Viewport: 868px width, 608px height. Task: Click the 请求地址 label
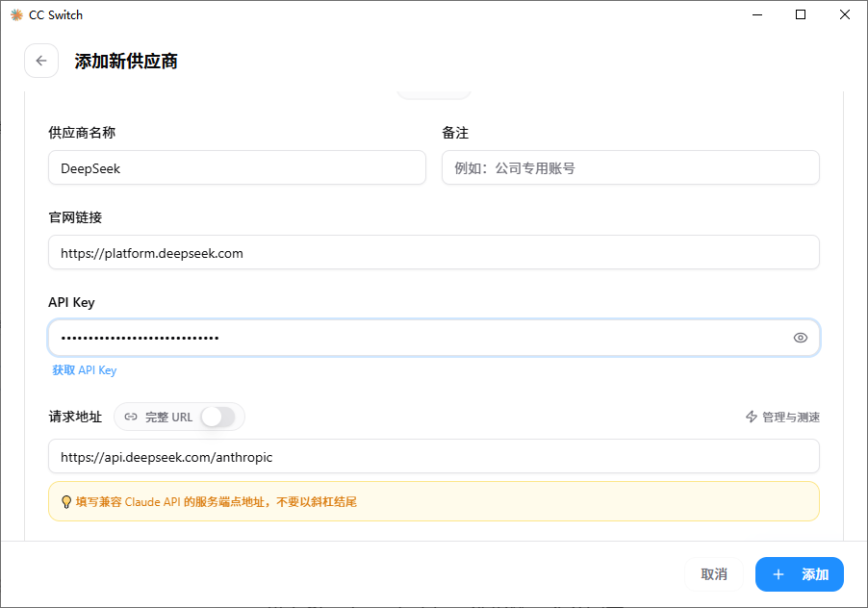point(75,417)
